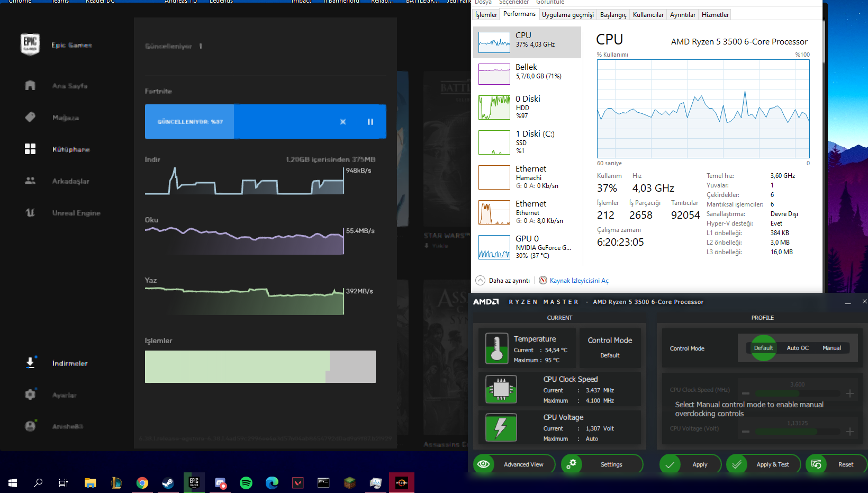Switch to Google Chrome on the taskbar
This screenshot has height=493, width=868.
pos(142,482)
